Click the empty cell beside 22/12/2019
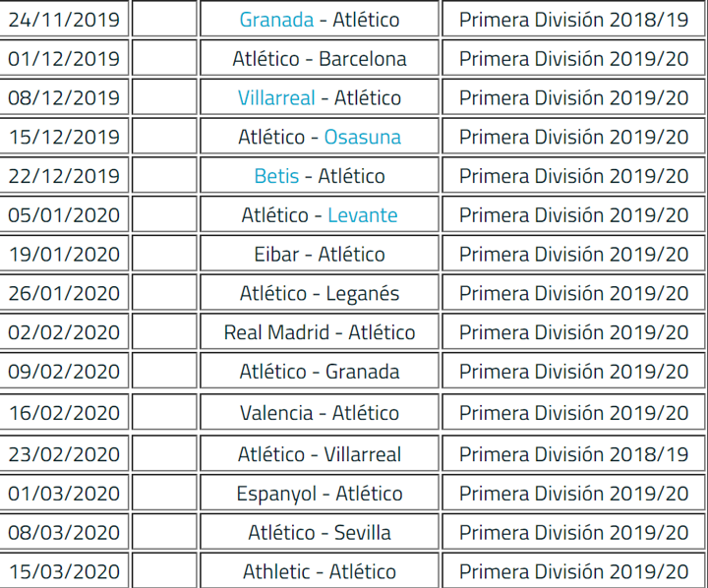Screen dimensions: 708x588 [163, 176]
